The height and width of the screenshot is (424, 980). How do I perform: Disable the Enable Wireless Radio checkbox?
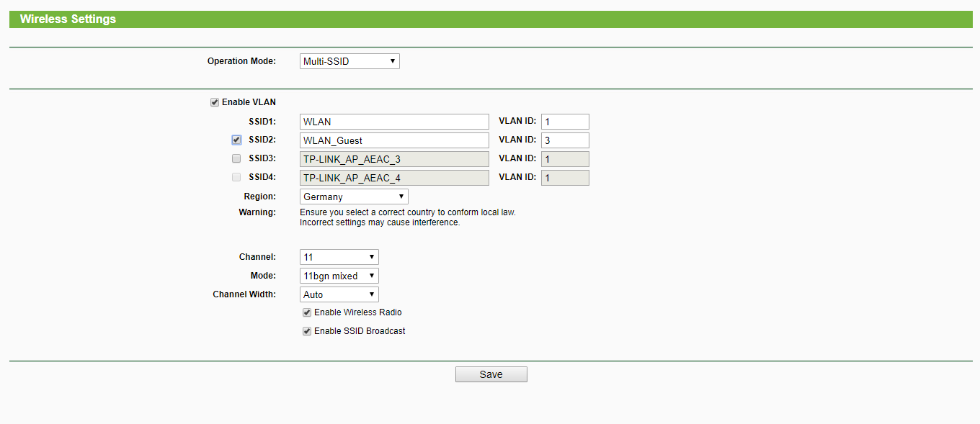pos(307,312)
